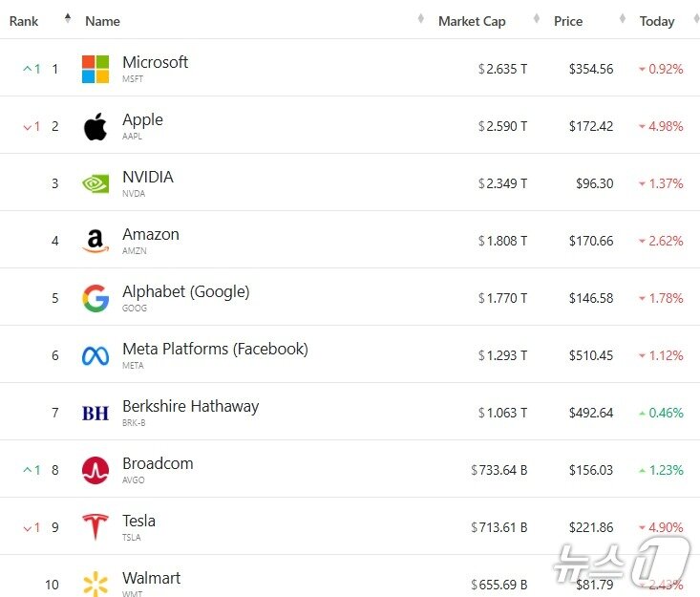This screenshot has height=597, width=700.
Task: Click the Amazon logo icon
Action: [95, 241]
